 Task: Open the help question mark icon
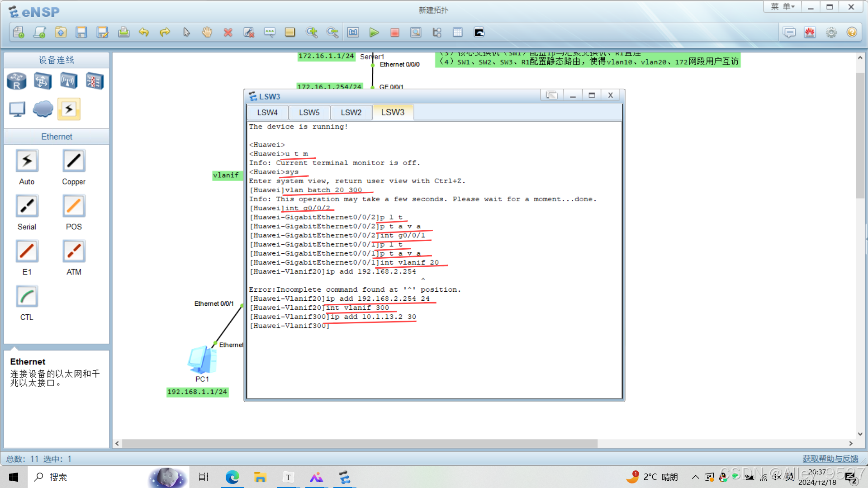coord(852,32)
